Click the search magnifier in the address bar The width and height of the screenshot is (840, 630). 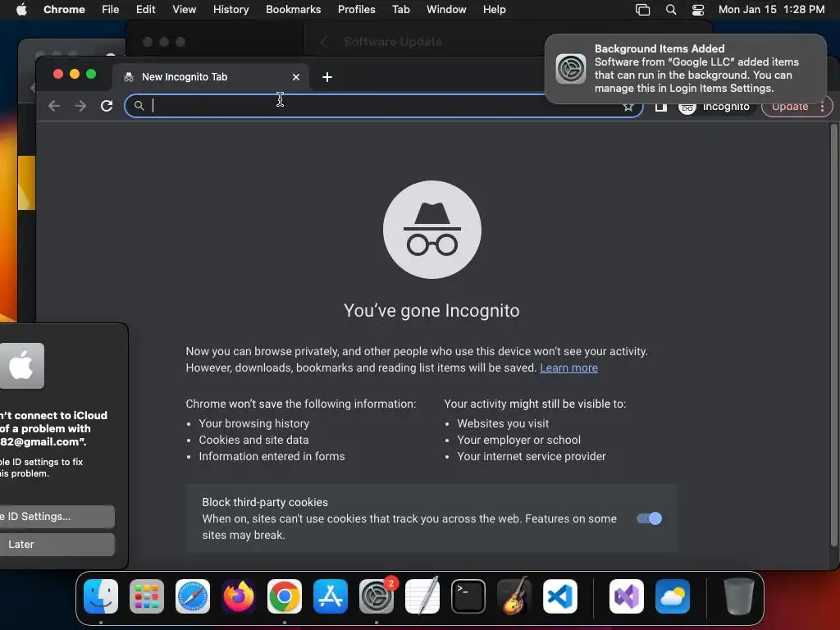[x=139, y=106]
